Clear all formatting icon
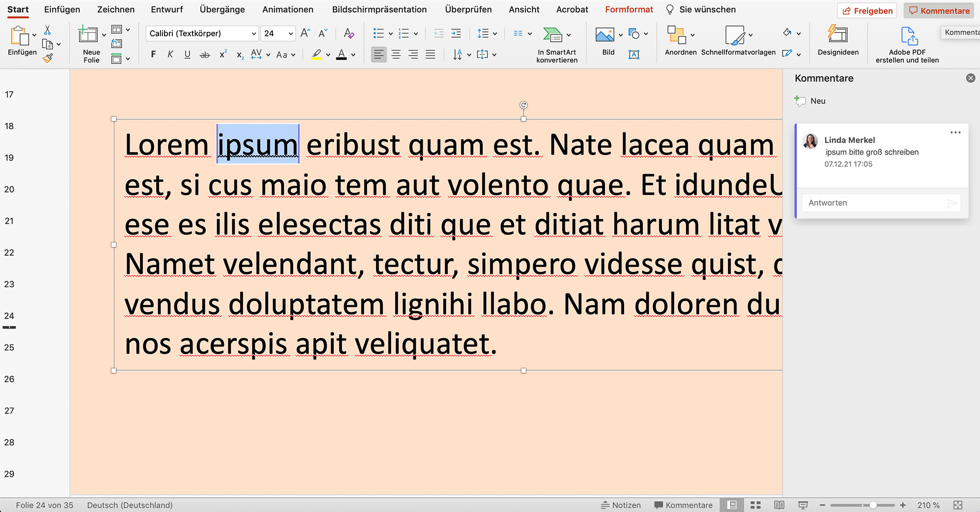The width and height of the screenshot is (980, 512). coord(349,33)
